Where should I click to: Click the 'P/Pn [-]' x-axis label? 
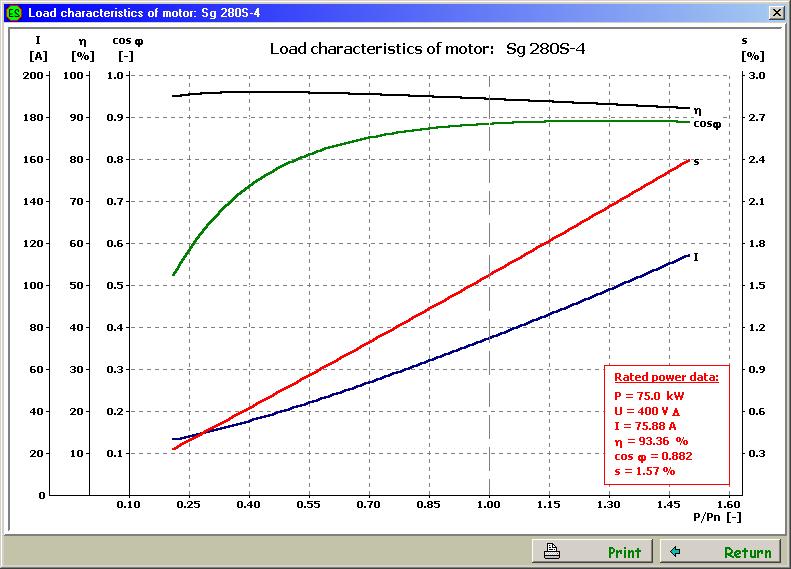tap(717, 517)
